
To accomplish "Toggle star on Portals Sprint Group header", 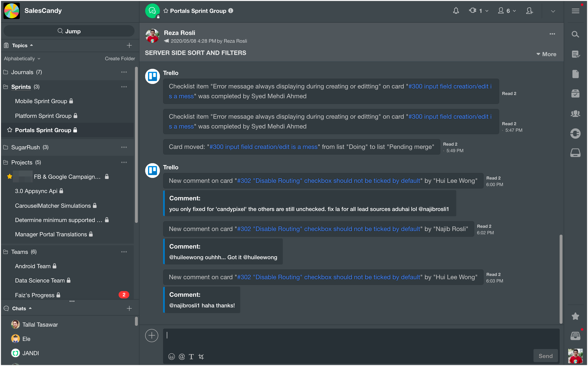I will click(166, 11).
